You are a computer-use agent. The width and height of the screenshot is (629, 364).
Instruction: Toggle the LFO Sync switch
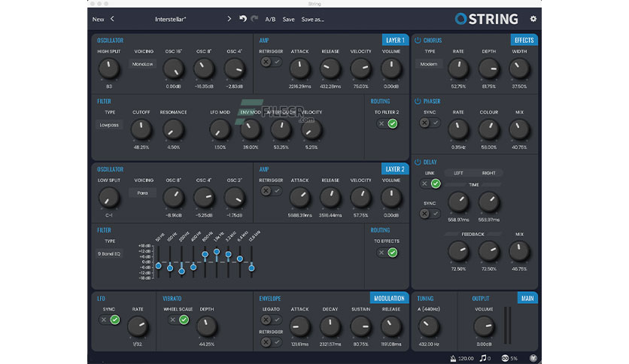[x=110, y=320]
